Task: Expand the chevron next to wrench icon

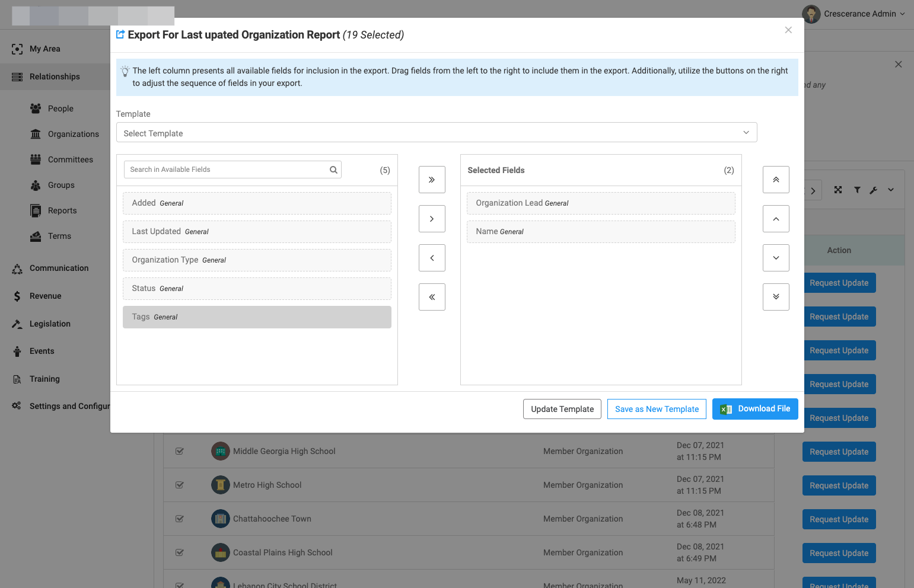Action: (x=891, y=190)
